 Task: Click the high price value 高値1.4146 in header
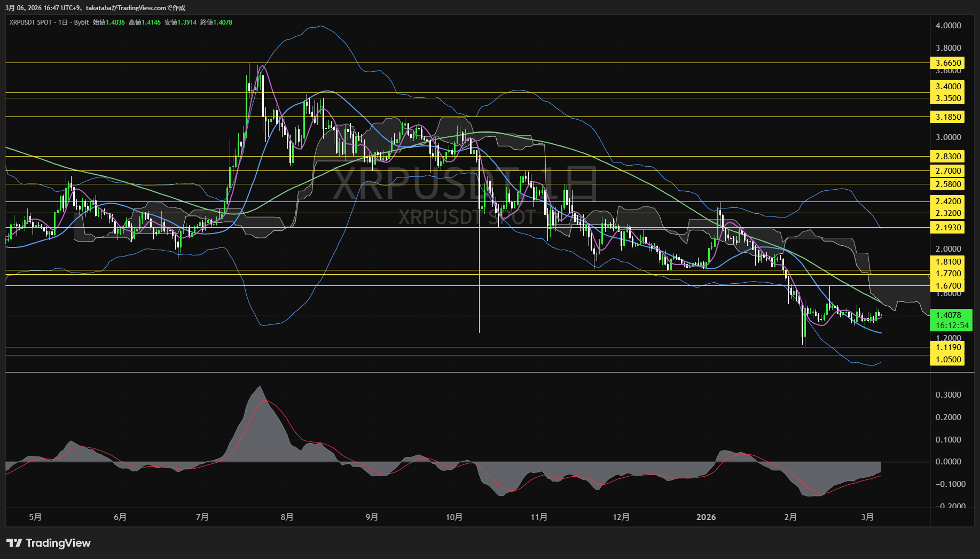pos(145,22)
